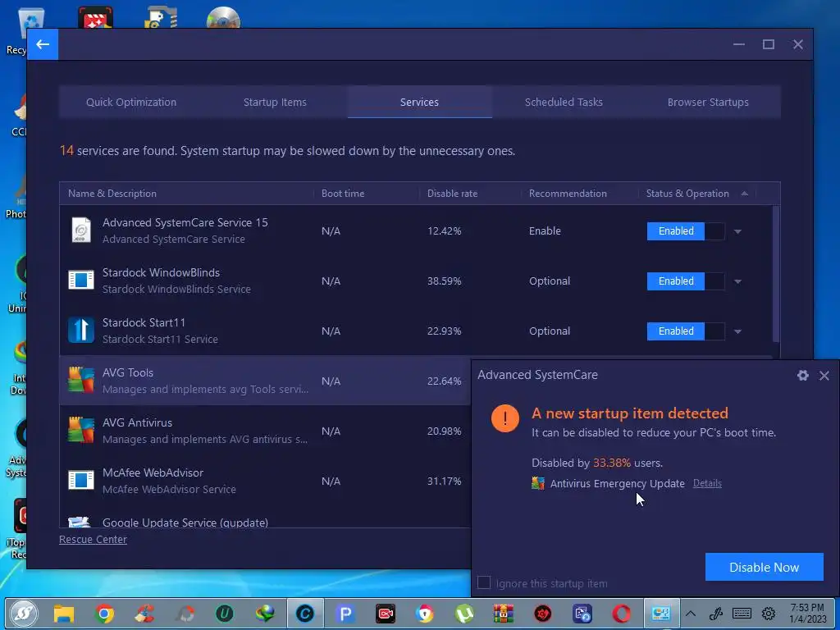Expand options for Stardock WindowBlinds
Viewport: 840px width, 630px height.
pos(737,281)
